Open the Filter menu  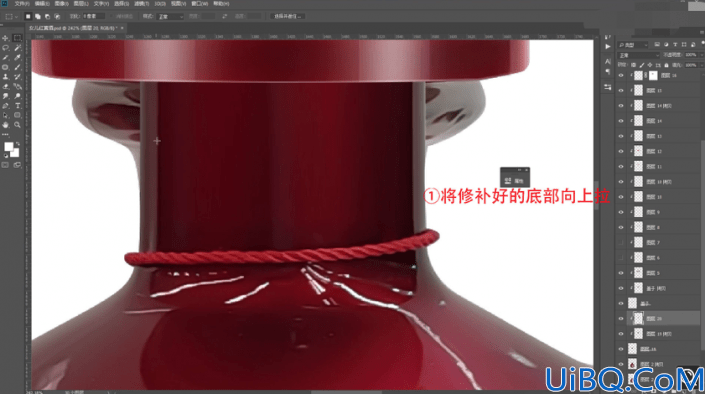(141, 4)
